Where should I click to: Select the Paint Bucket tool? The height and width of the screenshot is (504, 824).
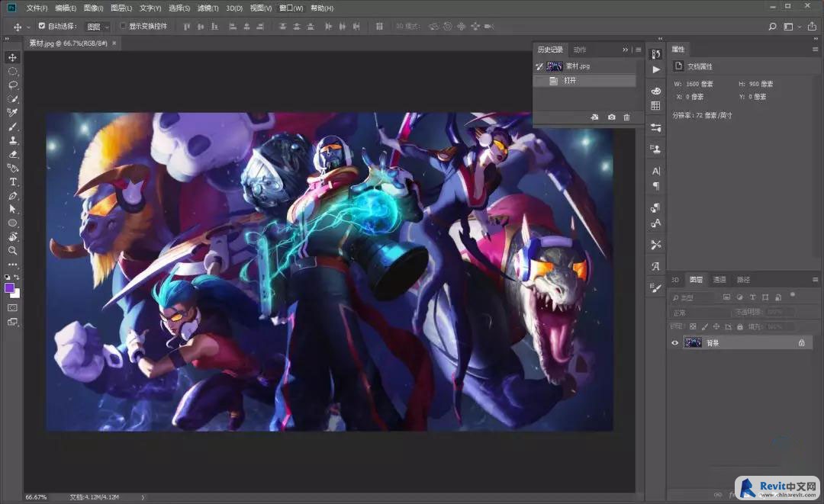(x=13, y=168)
